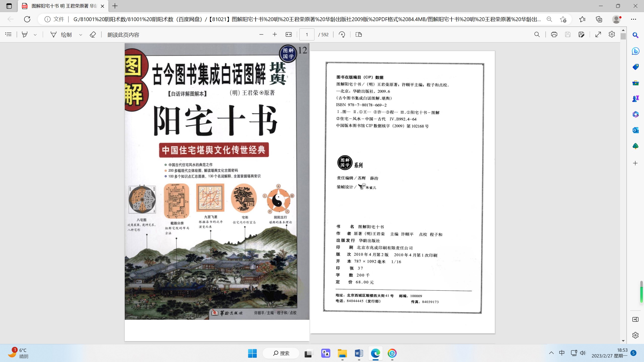Open a new tab

pyautogui.click(x=115, y=6)
